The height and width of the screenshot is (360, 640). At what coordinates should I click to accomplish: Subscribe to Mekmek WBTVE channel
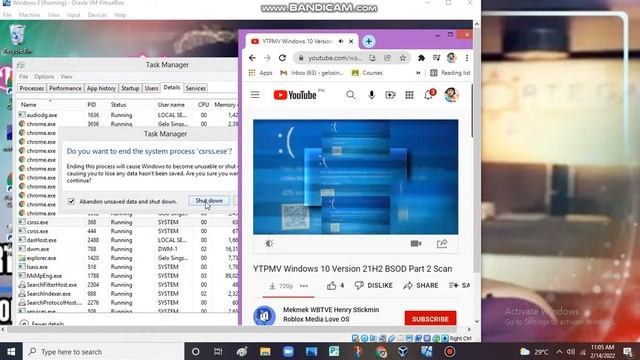click(x=430, y=319)
